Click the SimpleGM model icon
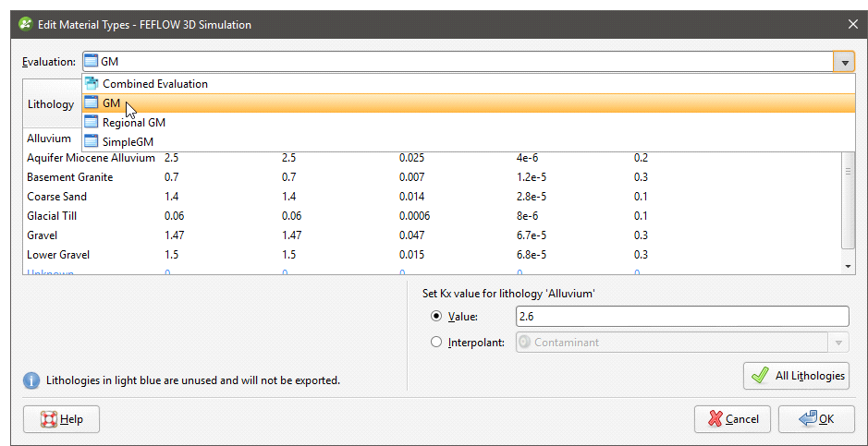The height and width of the screenshot is (446, 868). (x=92, y=142)
